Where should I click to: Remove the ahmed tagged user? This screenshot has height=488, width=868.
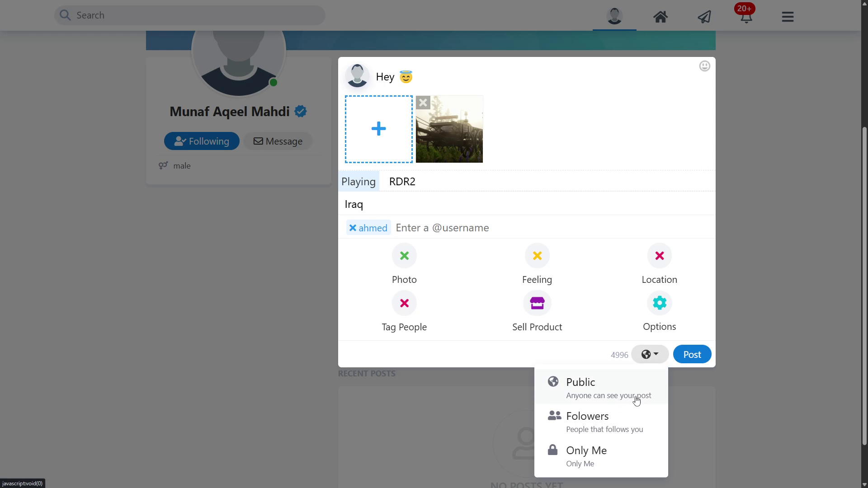[x=353, y=228]
